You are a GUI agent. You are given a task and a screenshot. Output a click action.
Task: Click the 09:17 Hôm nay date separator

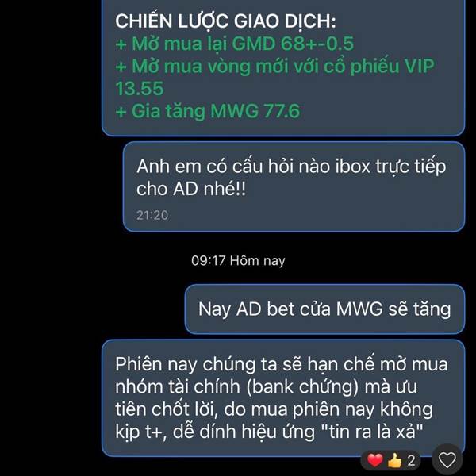click(x=238, y=260)
